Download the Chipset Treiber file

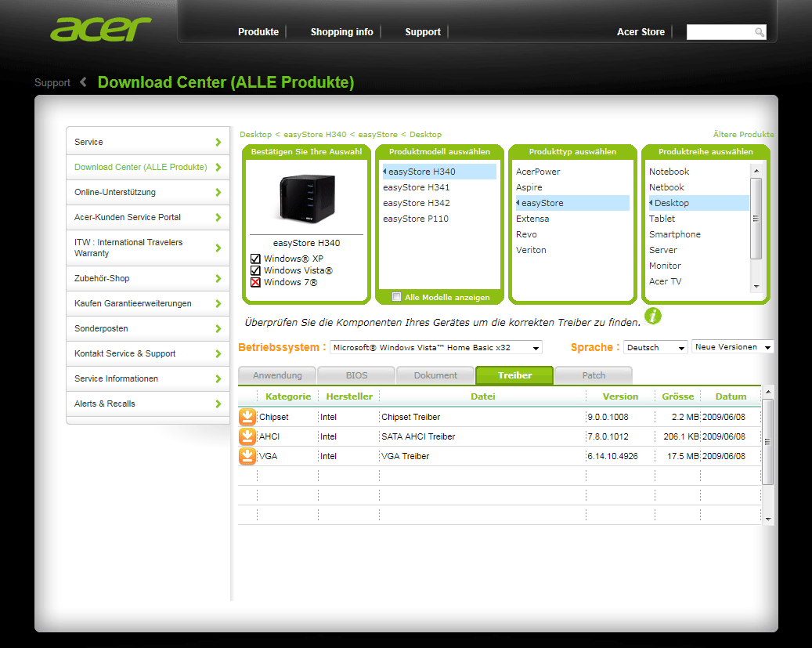tap(247, 417)
